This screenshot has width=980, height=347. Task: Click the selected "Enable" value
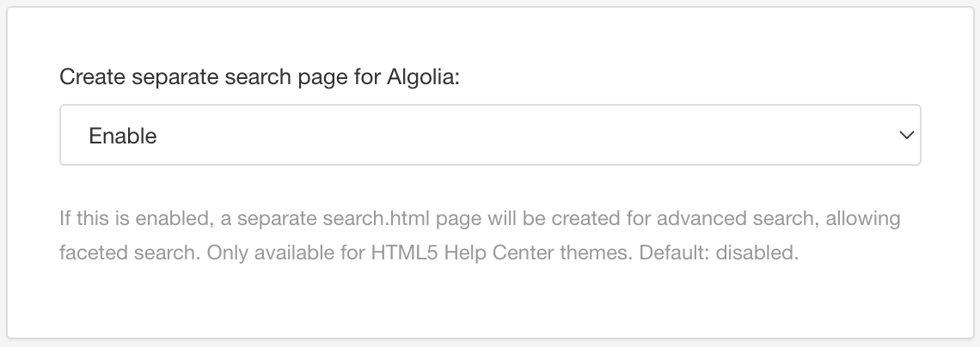[x=123, y=136]
